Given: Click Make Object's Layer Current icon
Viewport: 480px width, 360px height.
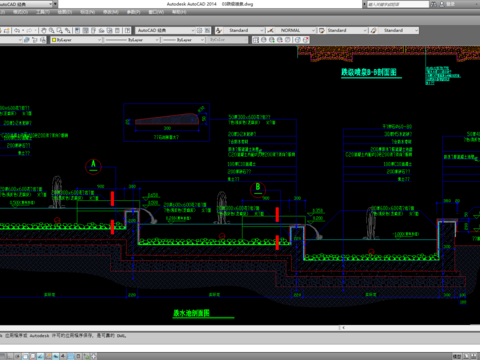Looking at the screenshot, I should [x=27, y=40].
